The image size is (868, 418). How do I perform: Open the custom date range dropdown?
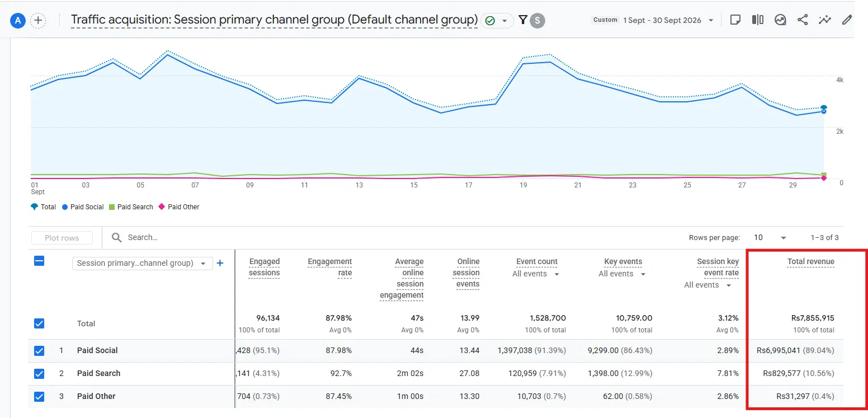point(653,20)
